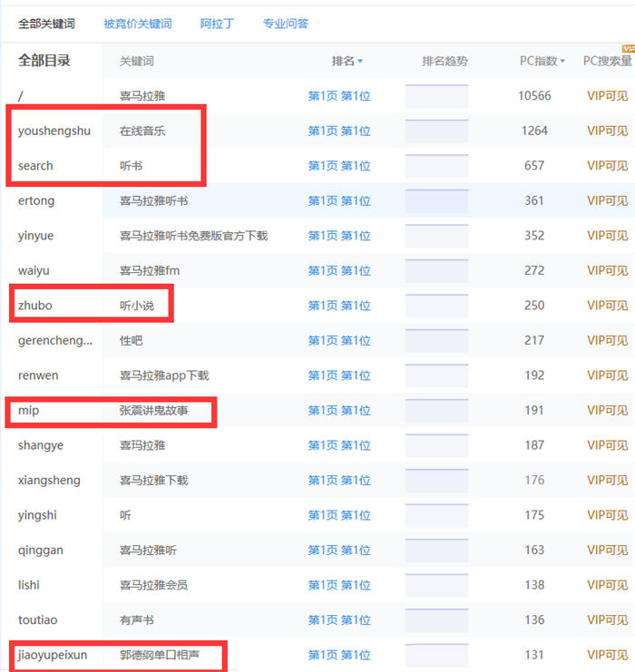Image resolution: width=635 pixels, height=672 pixels.
Task: Open the youshengshu directory
Action: [54, 131]
